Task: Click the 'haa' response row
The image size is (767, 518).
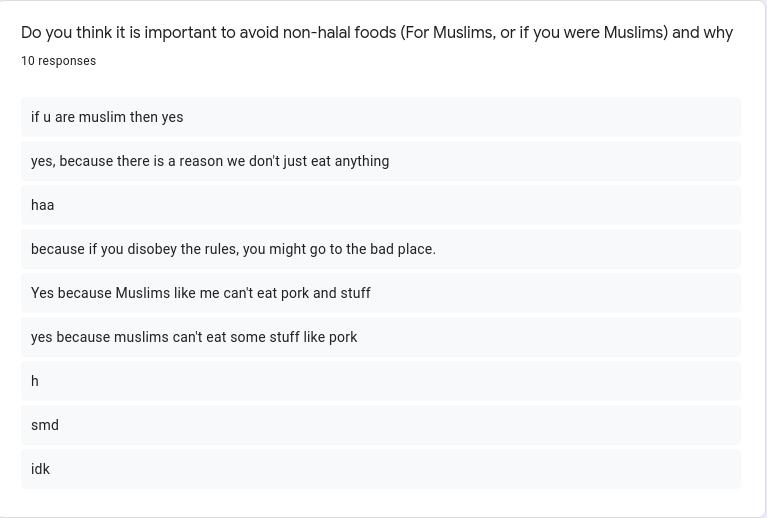Action: [x=381, y=205]
